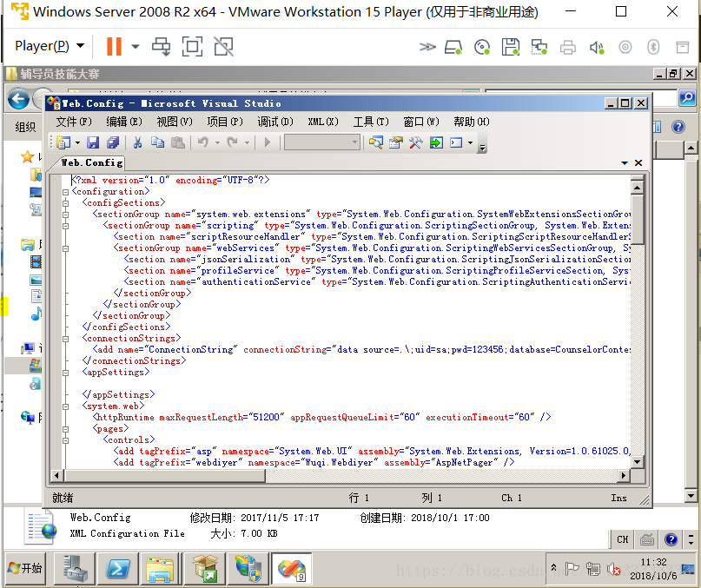
Task: Open Windows Explorer from taskbar
Action: (160, 568)
